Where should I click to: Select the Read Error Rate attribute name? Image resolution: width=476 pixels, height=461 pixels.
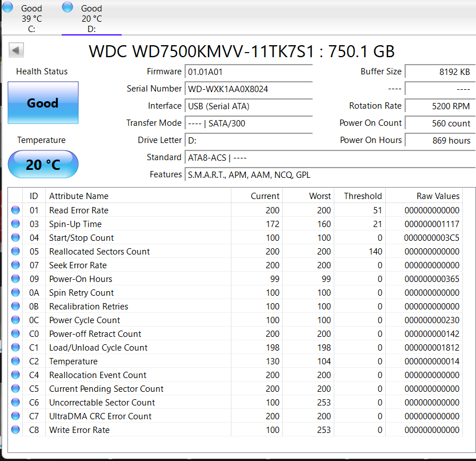tap(79, 210)
